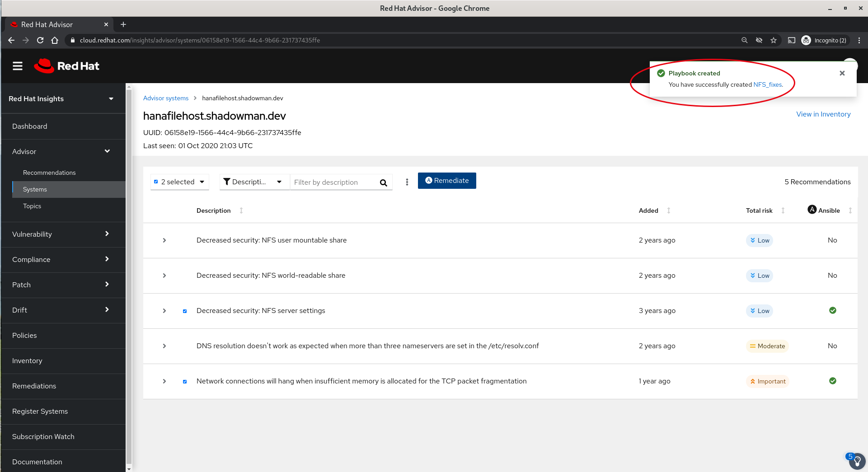Go to Advisor systems breadcrumb
868x472 pixels.
(x=166, y=98)
